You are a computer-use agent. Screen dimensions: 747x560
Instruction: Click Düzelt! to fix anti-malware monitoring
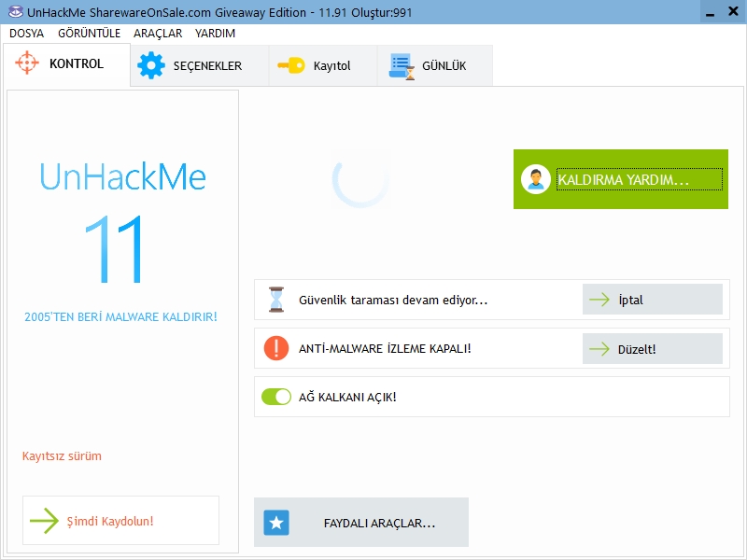coord(653,348)
